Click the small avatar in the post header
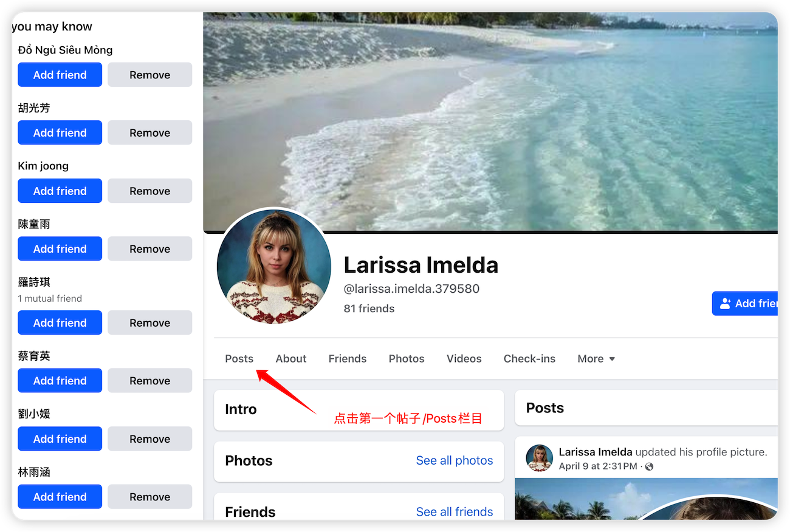This screenshot has height=532, width=790. click(539, 459)
